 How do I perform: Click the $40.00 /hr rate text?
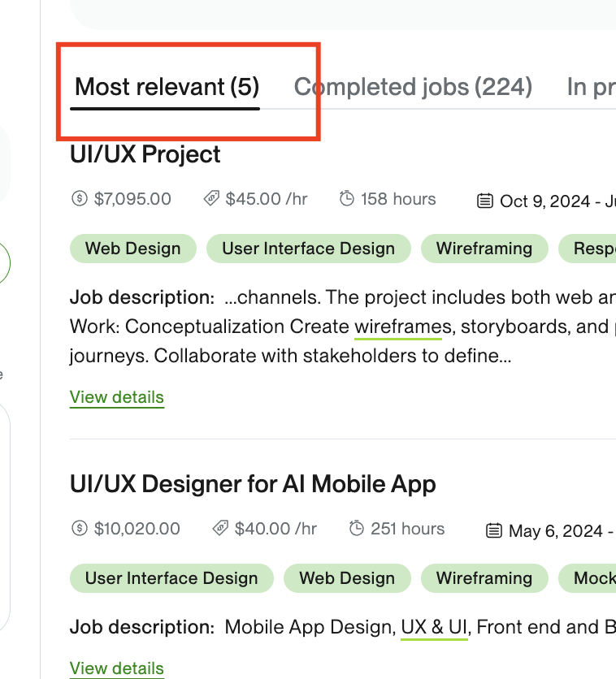click(275, 529)
